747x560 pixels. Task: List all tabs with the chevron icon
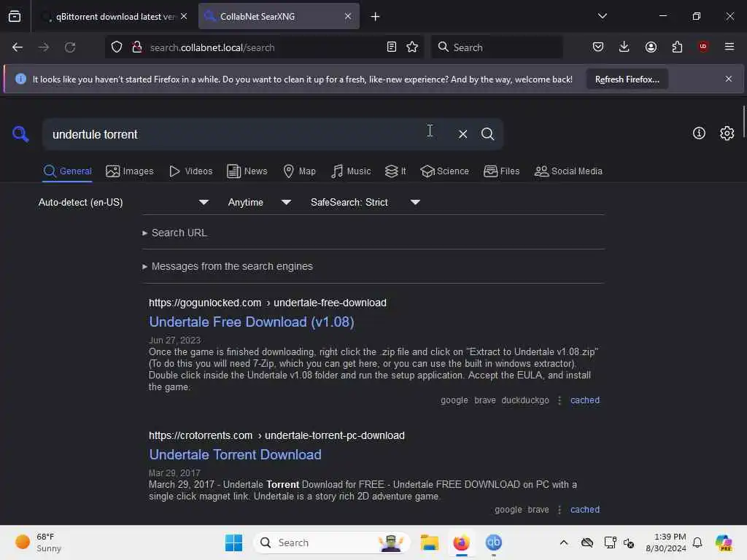point(602,16)
